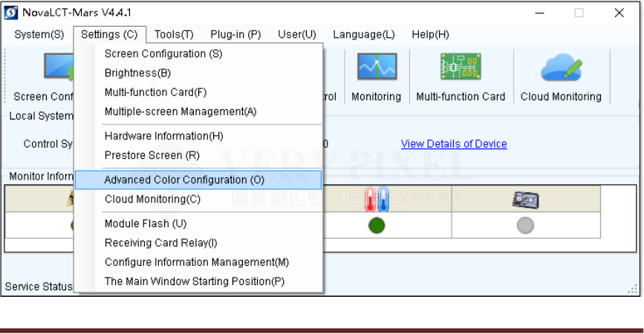Choose Module Flash (U)
644x334 pixels.
click(x=198, y=223)
